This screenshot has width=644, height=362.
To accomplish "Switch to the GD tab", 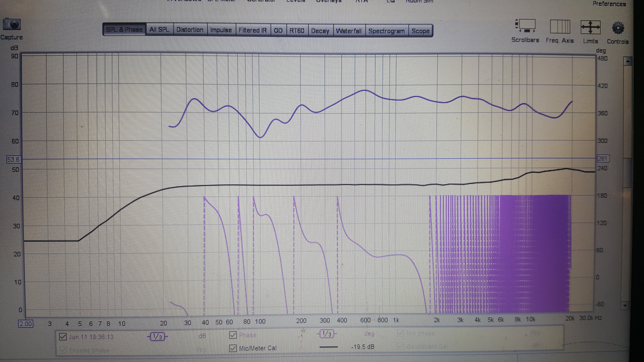I will pyautogui.click(x=278, y=31).
